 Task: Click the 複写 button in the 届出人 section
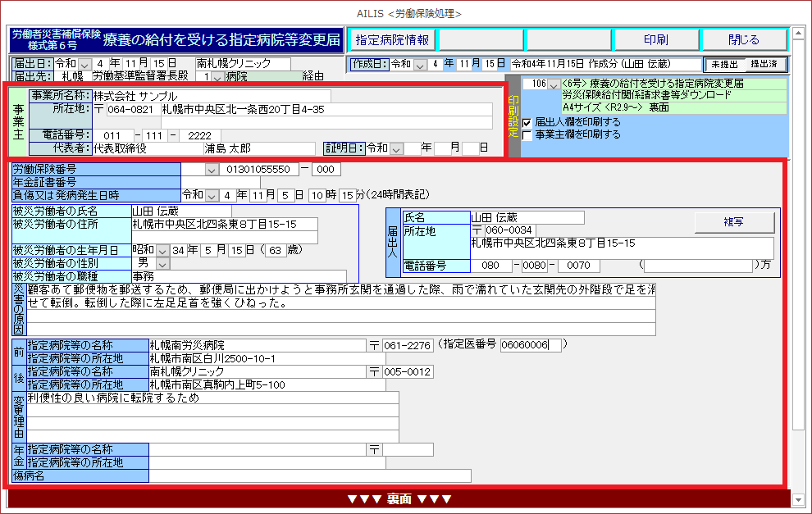pos(734,222)
